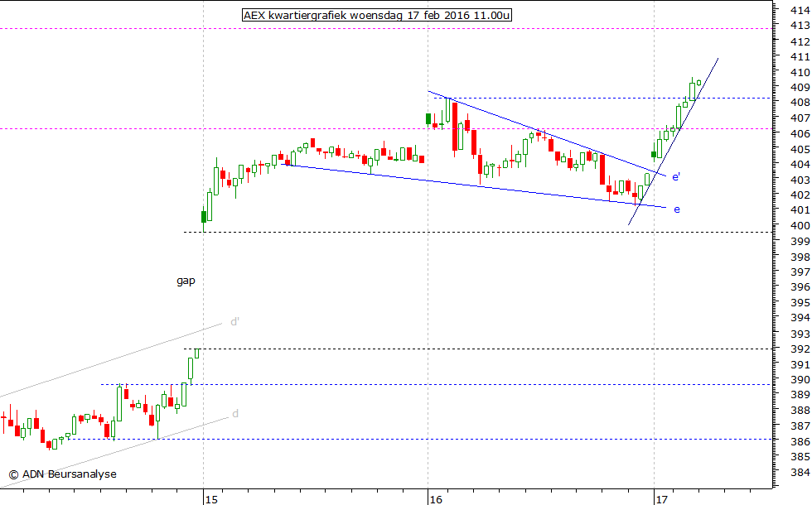Click price level 396 on the axis
The image size is (812, 505).
(800, 286)
